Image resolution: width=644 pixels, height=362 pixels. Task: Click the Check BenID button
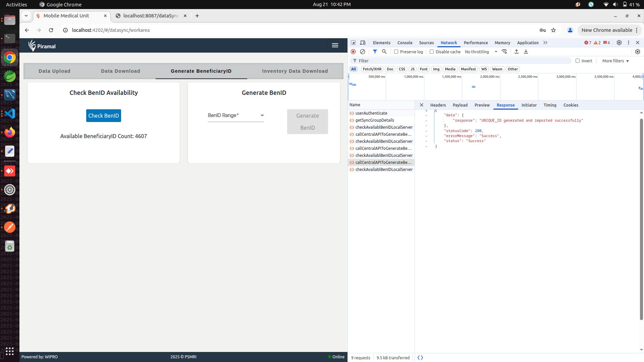click(x=103, y=116)
